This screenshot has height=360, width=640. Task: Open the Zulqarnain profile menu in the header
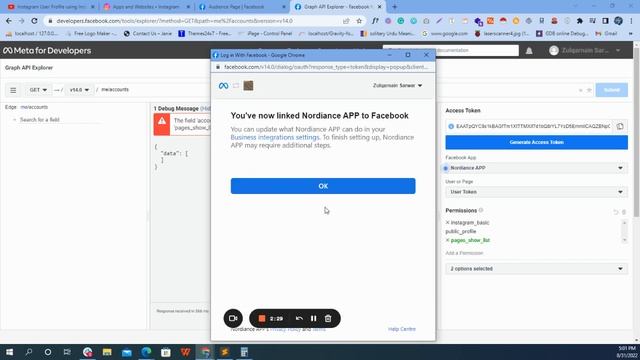[x=584, y=51]
